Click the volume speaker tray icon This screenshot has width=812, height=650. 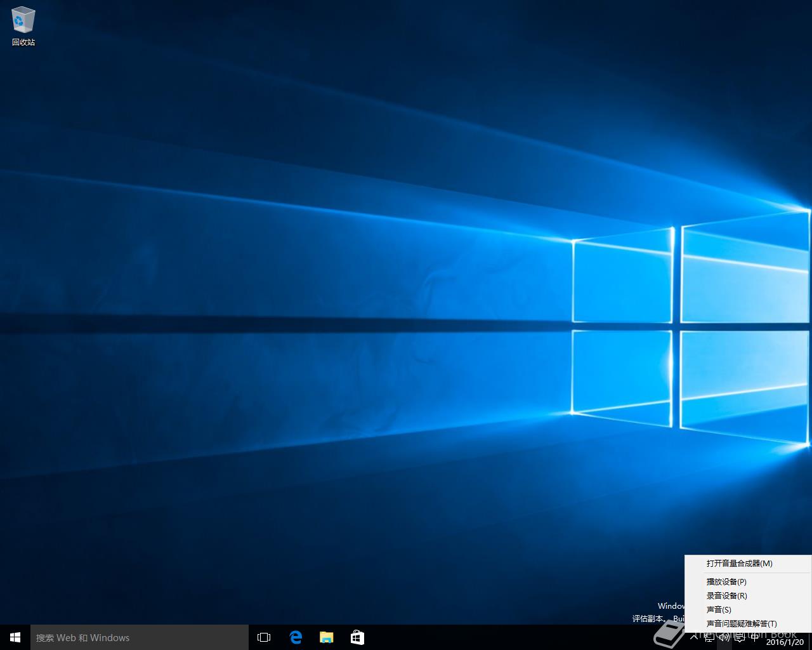point(724,637)
